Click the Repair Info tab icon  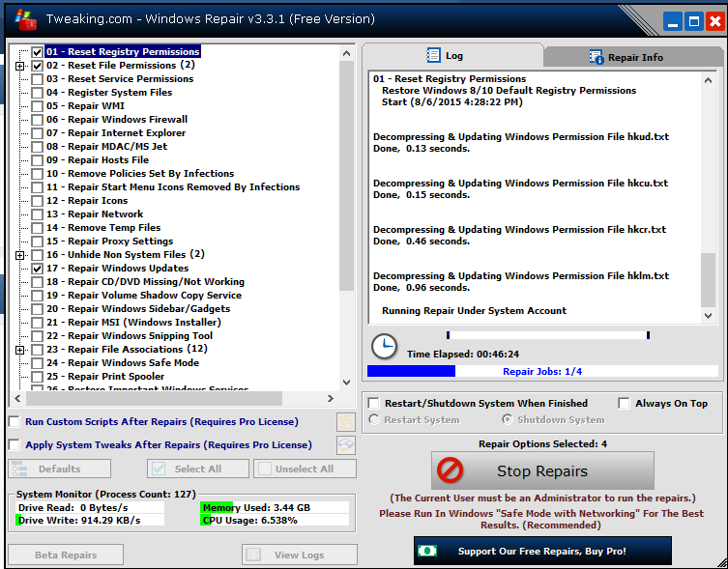597,57
